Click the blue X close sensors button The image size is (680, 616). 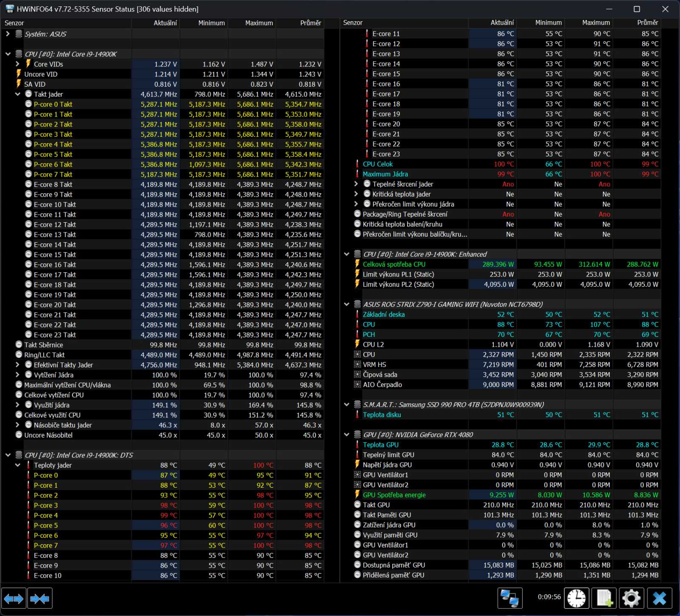tap(660, 599)
